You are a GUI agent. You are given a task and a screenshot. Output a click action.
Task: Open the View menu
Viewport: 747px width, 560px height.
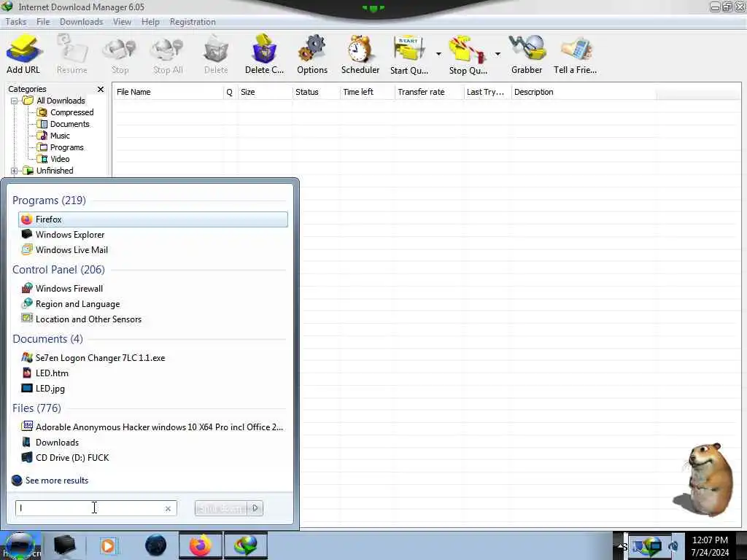click(122, 22)
